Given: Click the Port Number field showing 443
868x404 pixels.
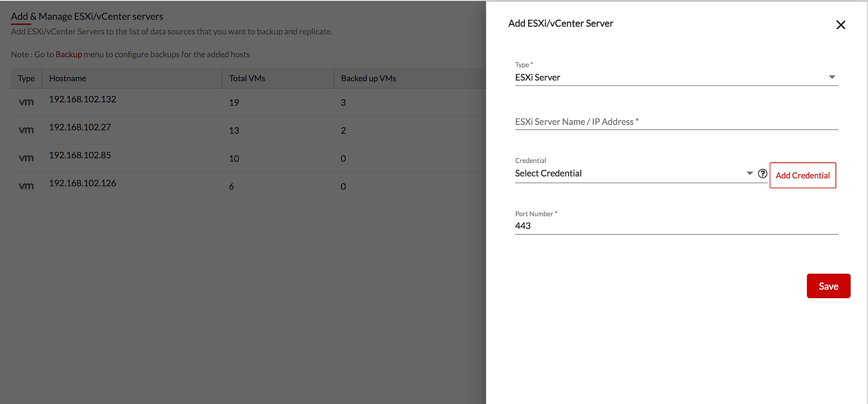Looking at the screenshot, I should click(x=676, y=226).
